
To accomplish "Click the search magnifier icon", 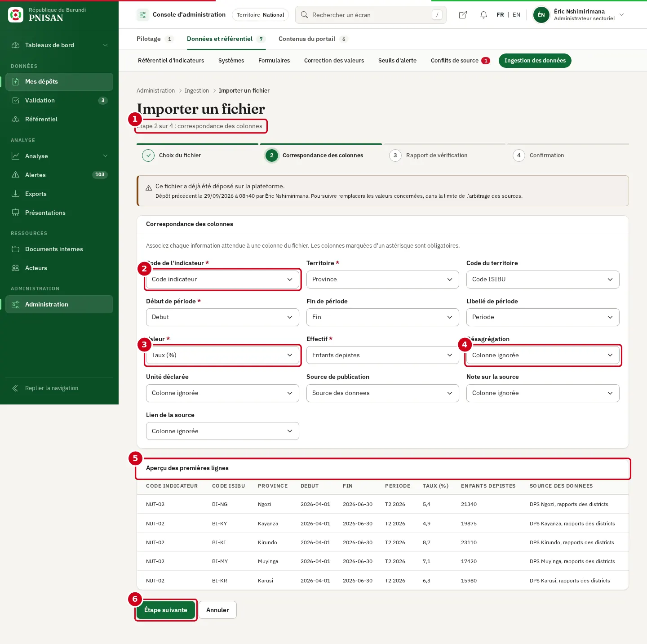I will [x=304, y=15].
